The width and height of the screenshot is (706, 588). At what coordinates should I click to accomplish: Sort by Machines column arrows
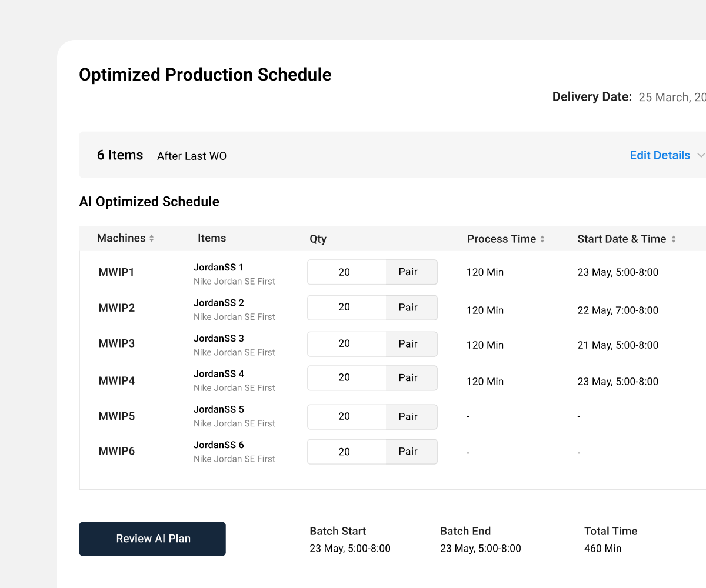click(x=152, y=239)
